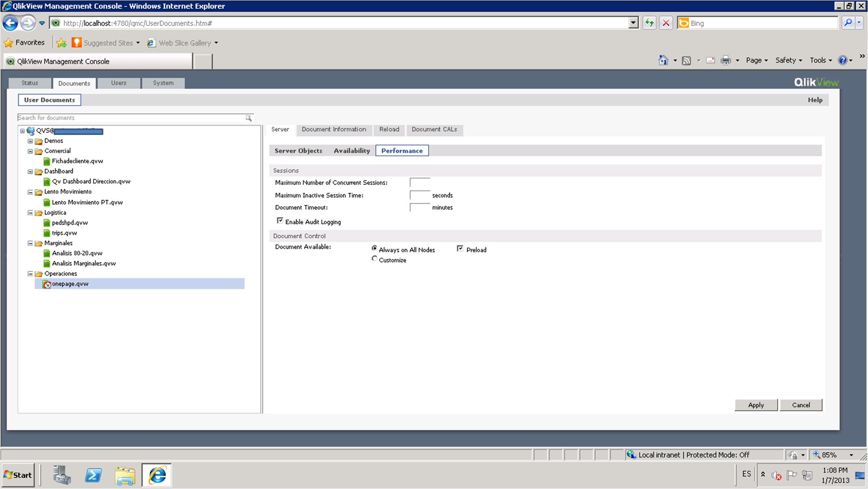
Task: Collapse the Comercial folder
Action: click(x=30, y=151)
